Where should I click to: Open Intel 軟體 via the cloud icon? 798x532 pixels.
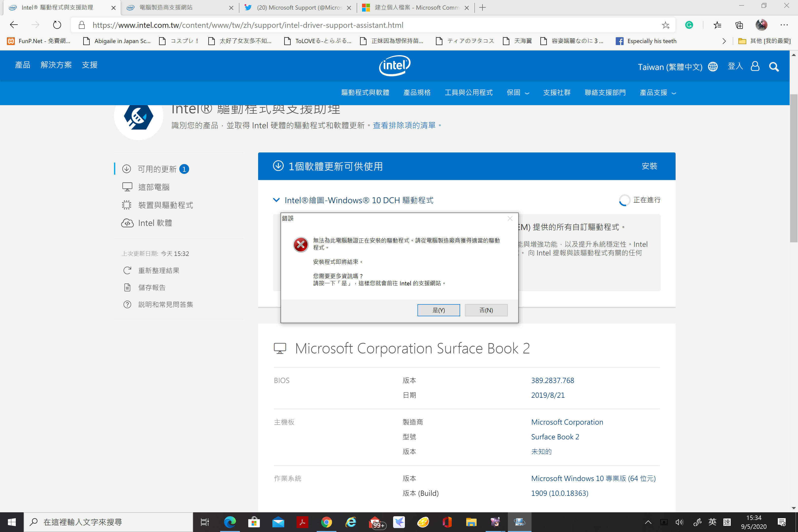pos(127,223)
